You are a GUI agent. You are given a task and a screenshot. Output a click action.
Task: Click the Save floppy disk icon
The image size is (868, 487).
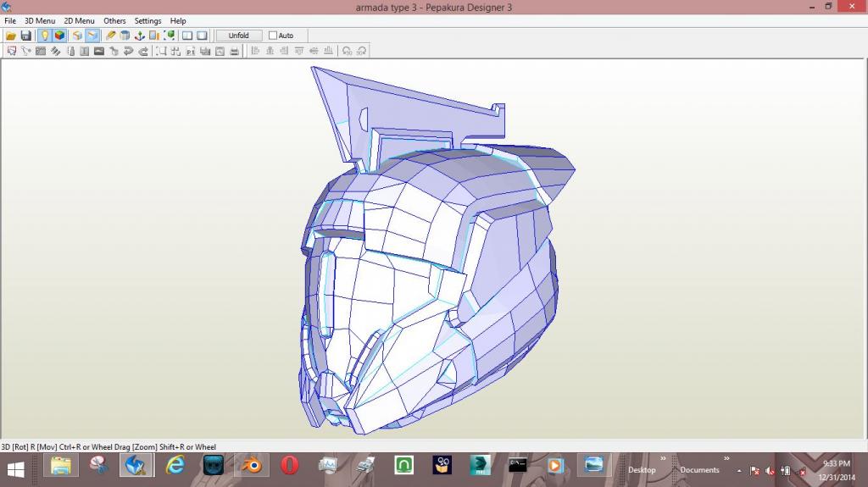click(x=25, y=36)
